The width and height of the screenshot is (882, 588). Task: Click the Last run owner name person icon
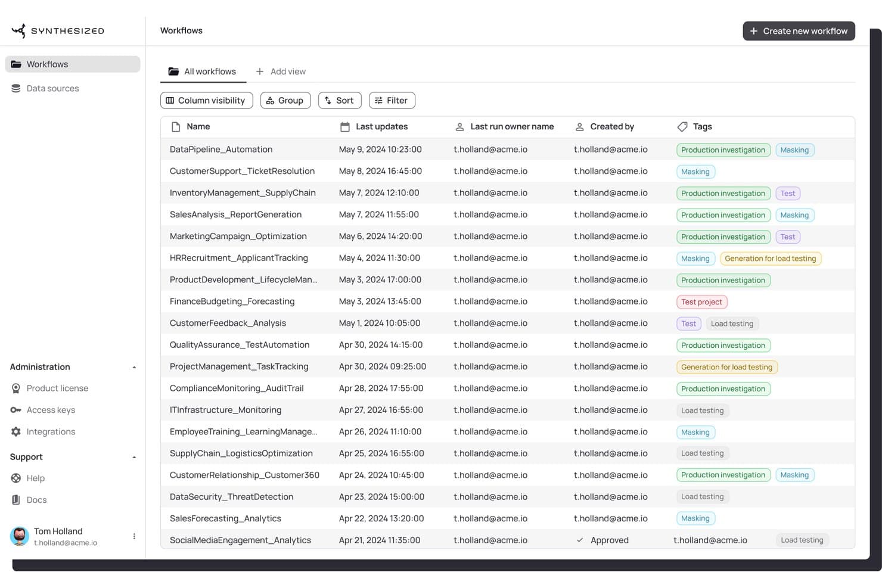coord(459,127)
